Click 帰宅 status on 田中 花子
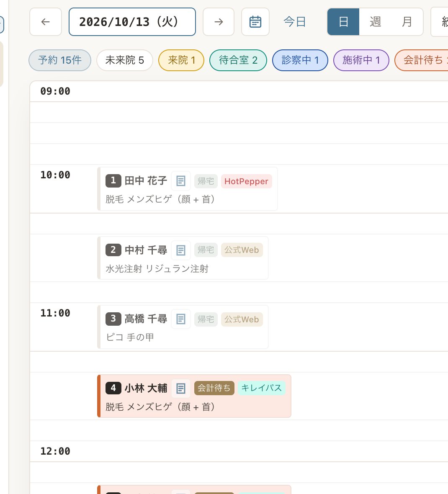The image size is (448, 494). 206,181
